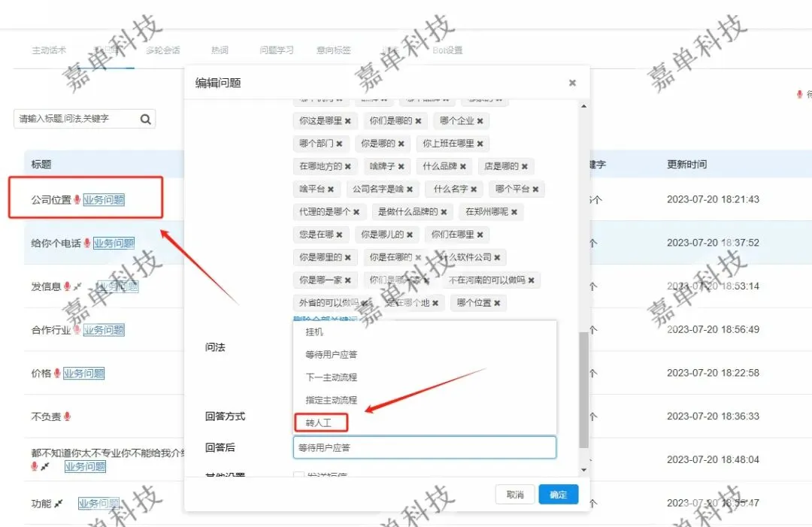This screenshot has height=527, width=812.
Task: Open the 业务问题 link under 给你个电话
Action: point(114,242)
